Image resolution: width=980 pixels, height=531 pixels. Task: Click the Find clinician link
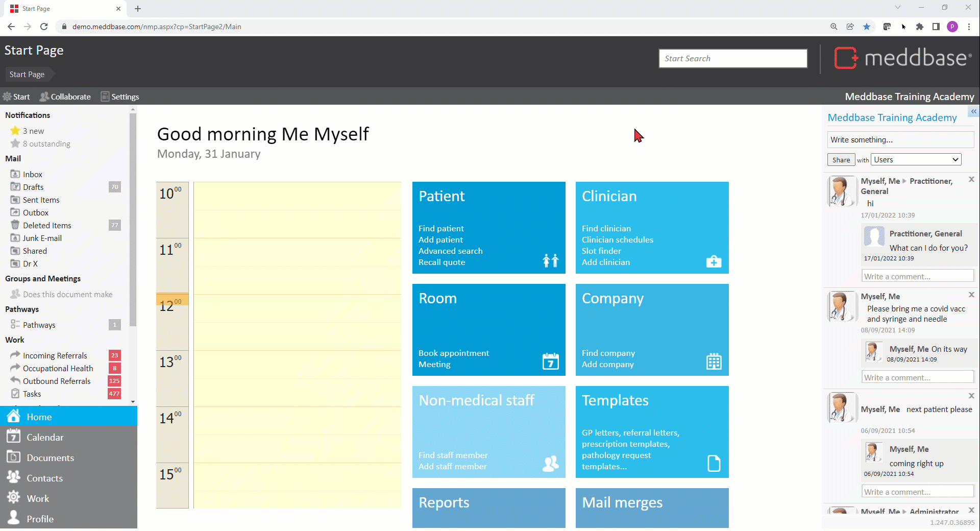606,228
